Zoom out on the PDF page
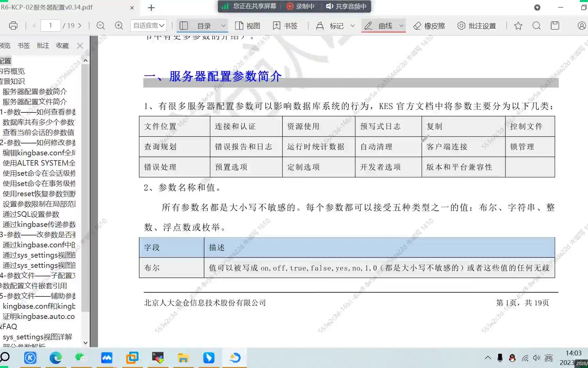This screenshot has height=368, width=588. point(100,25)
